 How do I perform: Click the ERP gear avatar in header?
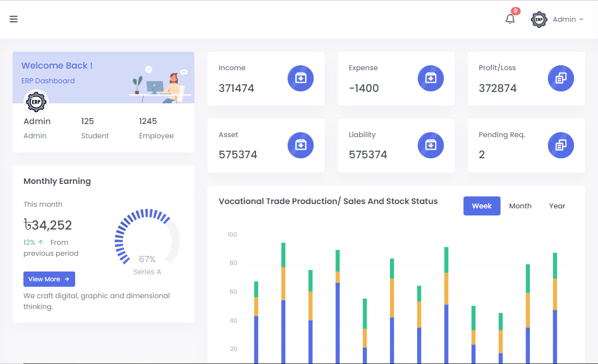click(x=539, y=20)
